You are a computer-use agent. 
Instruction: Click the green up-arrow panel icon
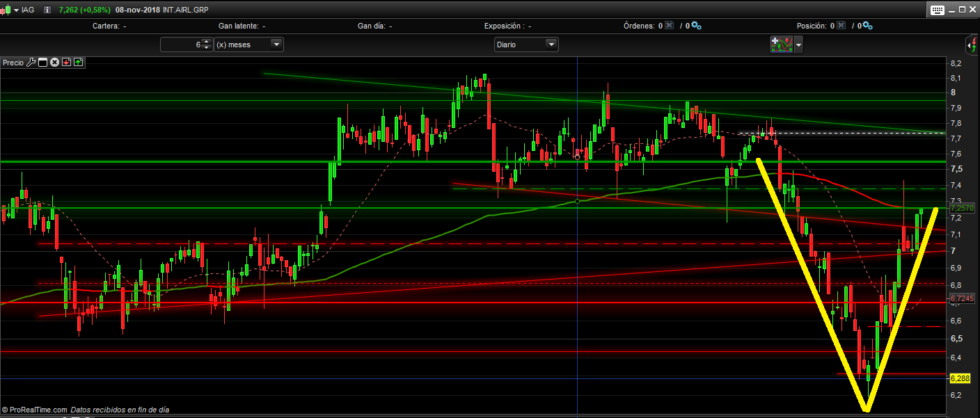pyautogui.click(x=78, y=63)
